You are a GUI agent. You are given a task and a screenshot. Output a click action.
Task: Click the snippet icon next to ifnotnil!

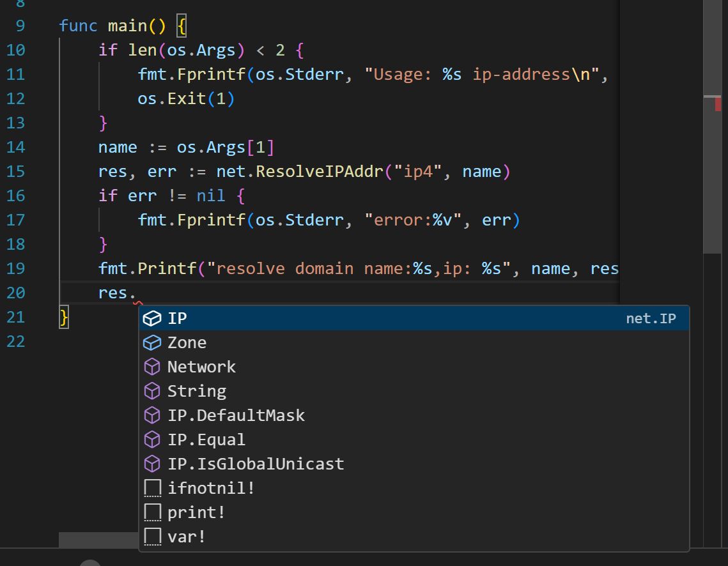tap(152, 489)
